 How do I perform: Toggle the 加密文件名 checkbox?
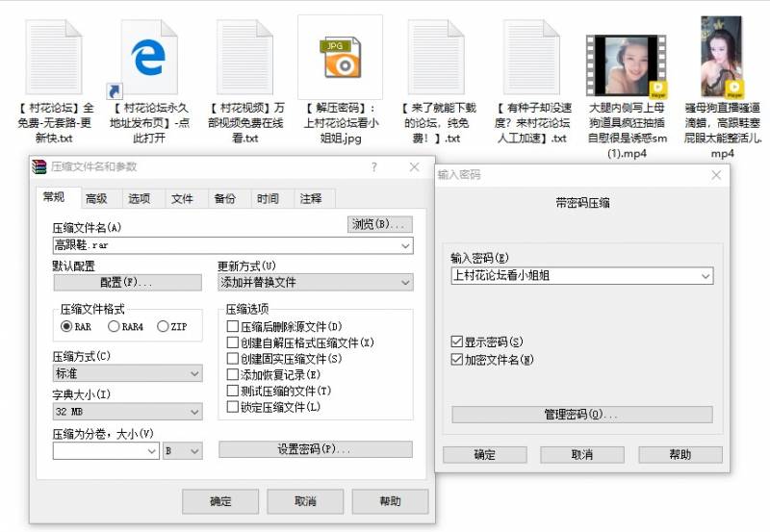(457, 360)
